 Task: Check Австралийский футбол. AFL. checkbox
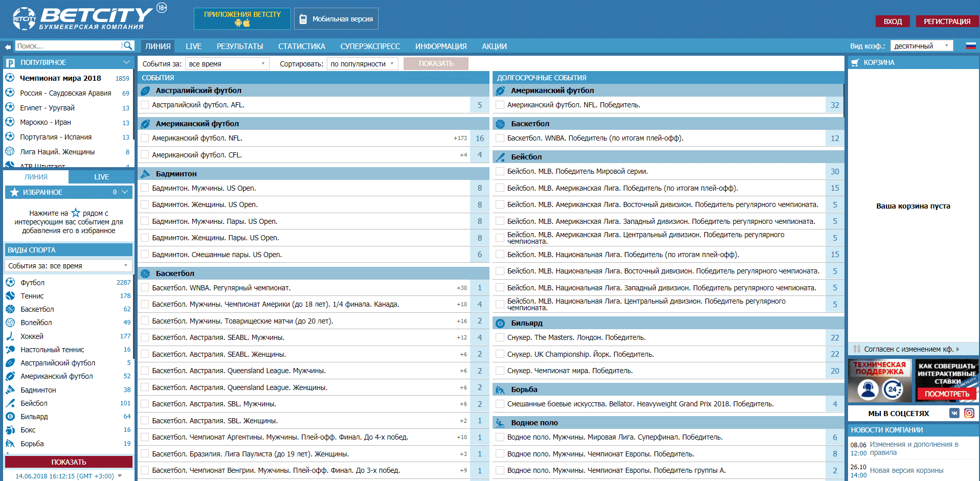(x=145, y=105)
